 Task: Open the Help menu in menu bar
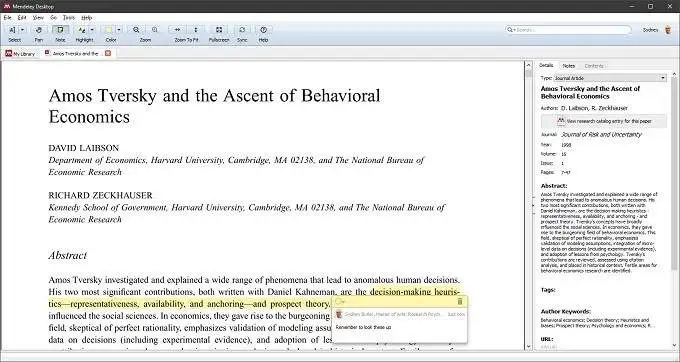pyautogui.click(x=87, y=18)
